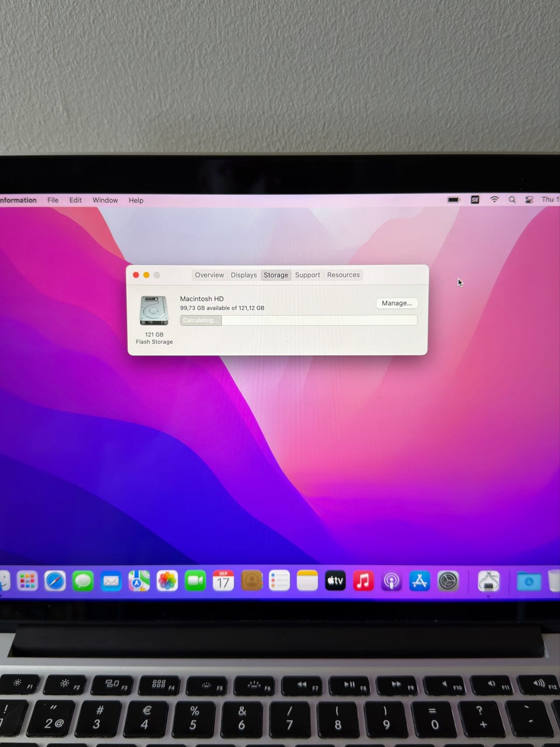Switch to the Support tab
The width and height of the screenshot is (560, 747).
pyautogui.click(x=307, y=275)
